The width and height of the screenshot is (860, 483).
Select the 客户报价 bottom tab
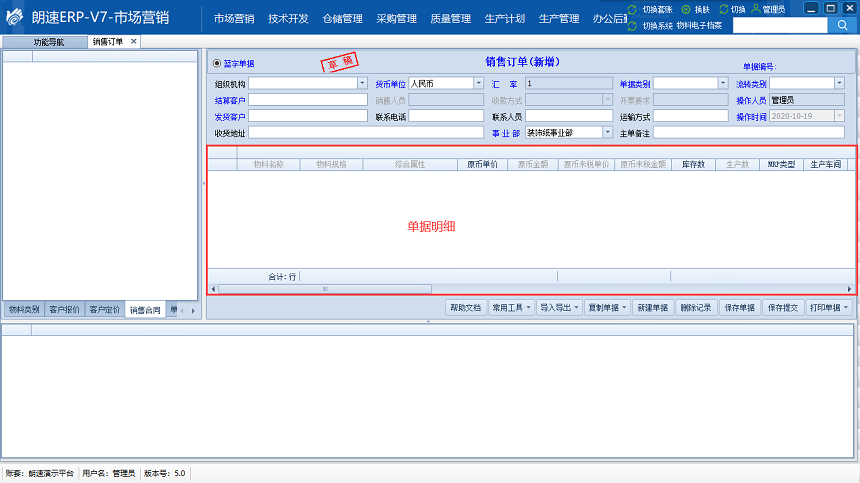[64, 310]
